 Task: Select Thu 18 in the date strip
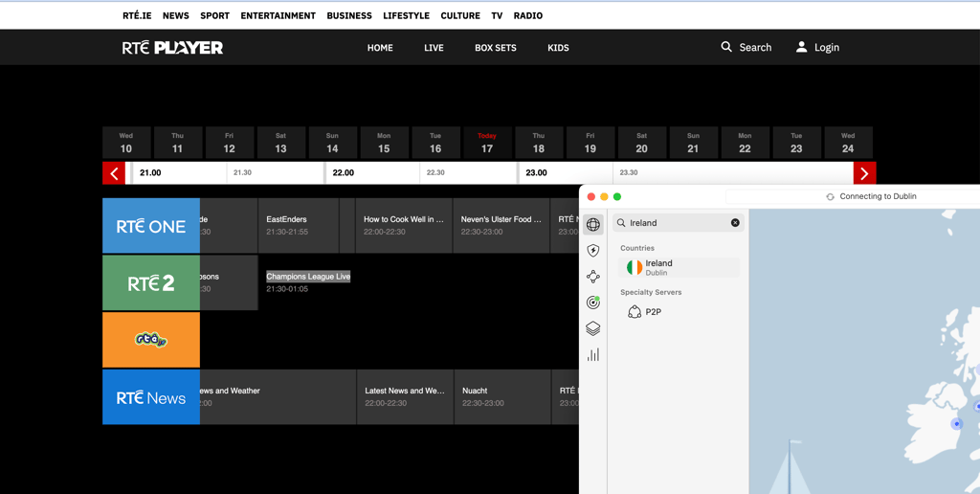(539, 143)
